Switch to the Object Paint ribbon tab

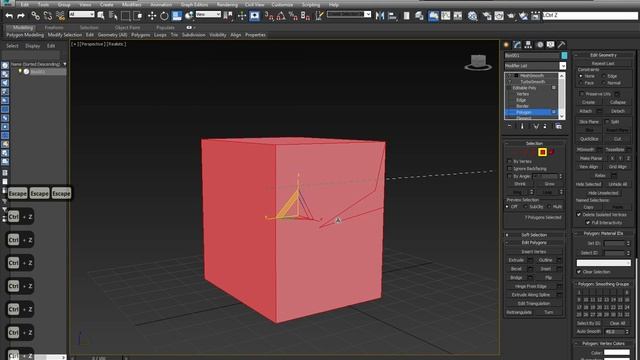[x=127, y=28]
